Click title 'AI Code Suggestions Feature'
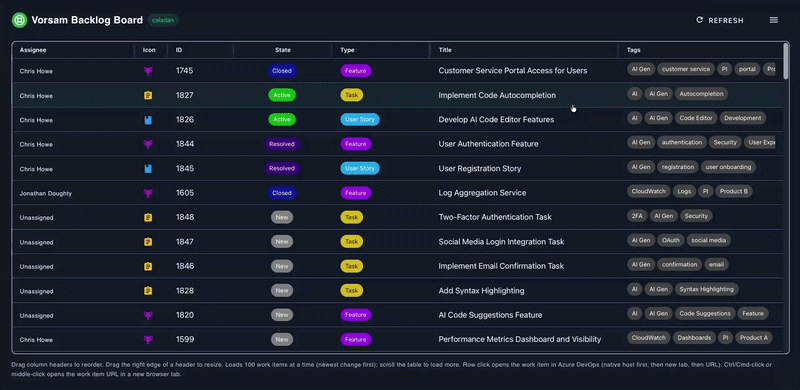This screenshot has height=390, width=800. pyautogui.click(x=490, y=315)
